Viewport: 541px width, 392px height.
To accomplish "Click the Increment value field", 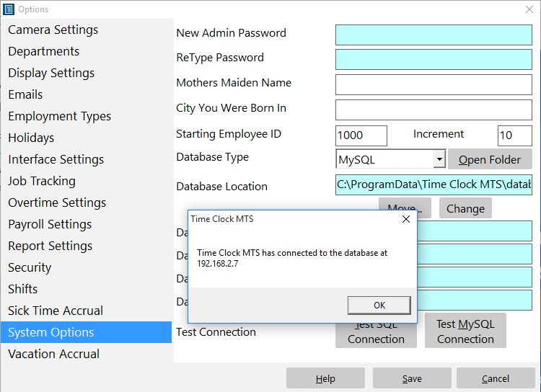I will (515, 135).
